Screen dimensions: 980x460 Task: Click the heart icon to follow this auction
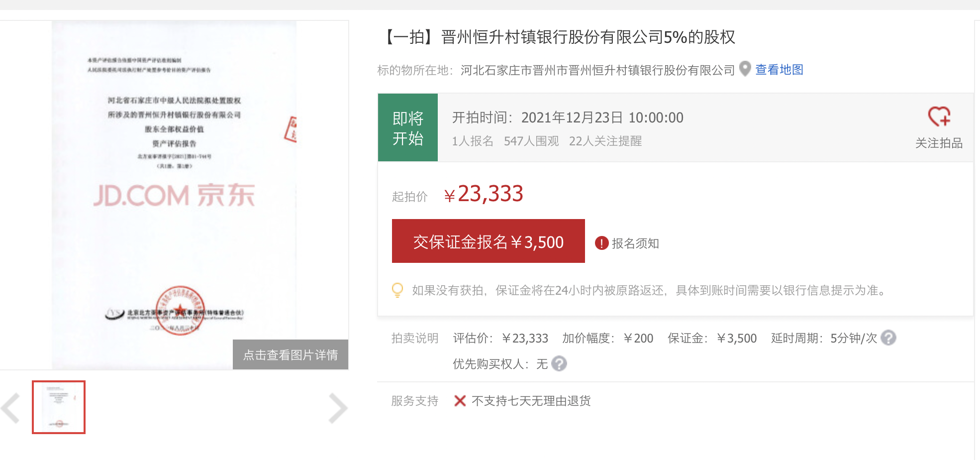tap(939, 116)
